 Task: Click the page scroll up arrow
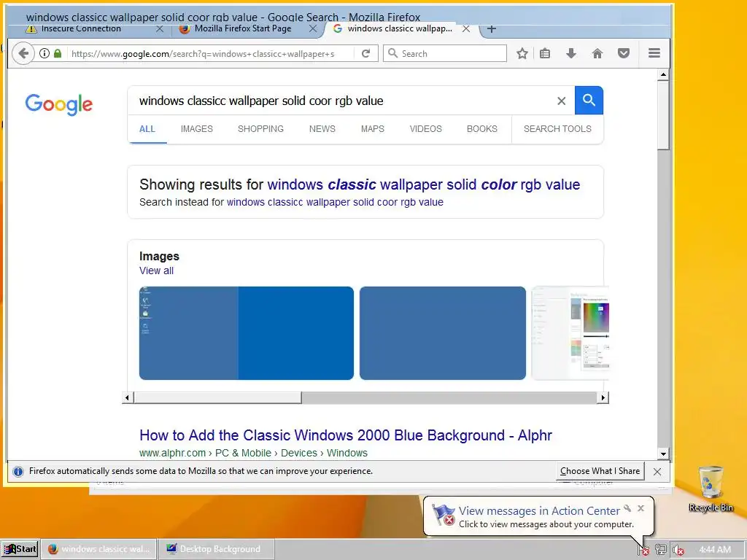point(663,75)
